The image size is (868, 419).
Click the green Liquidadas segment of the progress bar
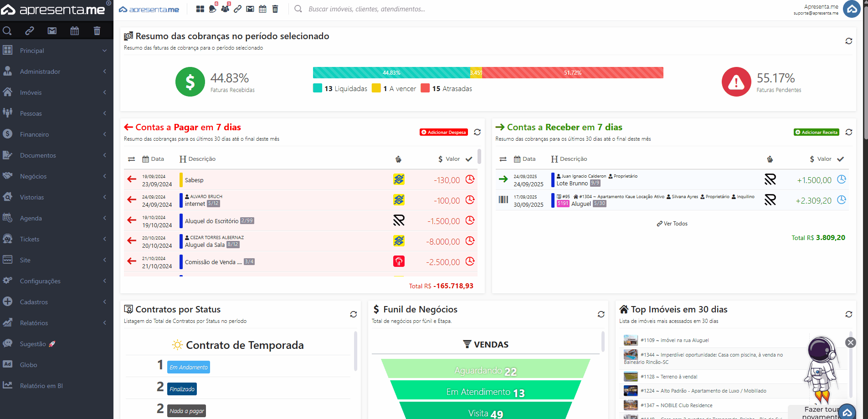click(391, 72)
